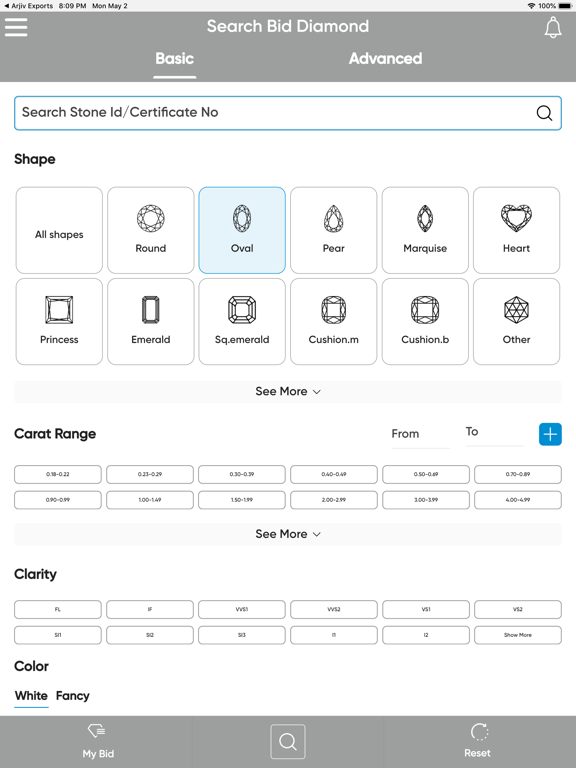Toggle carat range 0.18-0.22
Image resolution: width=576 pixels, height=768 pixels.
tap(58, 475)
